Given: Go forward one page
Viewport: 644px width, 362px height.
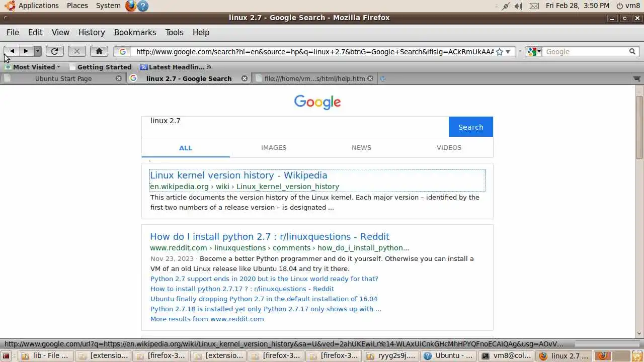Looking at the screenshot, I should (26, 51).
